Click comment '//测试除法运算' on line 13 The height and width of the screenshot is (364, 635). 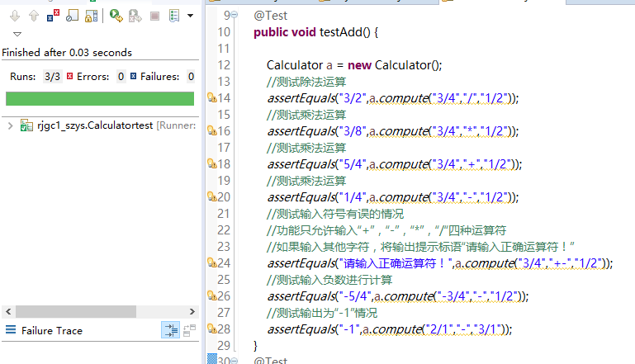point(306,82)
